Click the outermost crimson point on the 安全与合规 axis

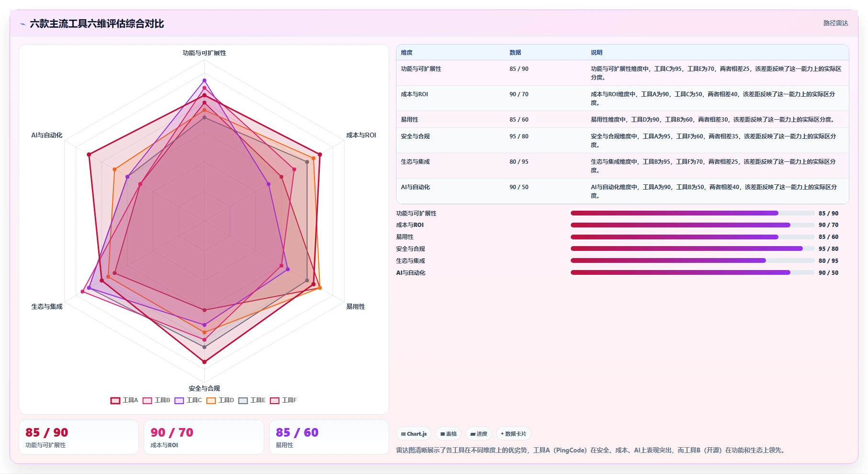pyautogui.click(x=204, y=362)
